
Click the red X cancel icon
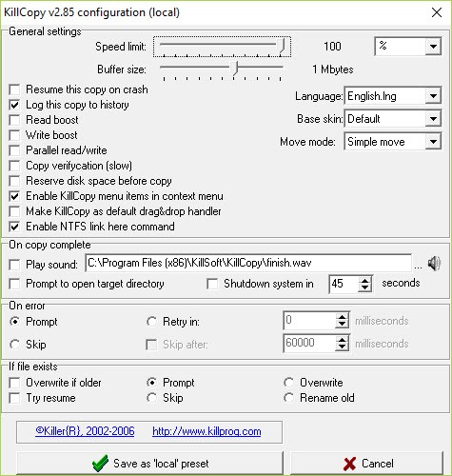[x=349, y=464]
